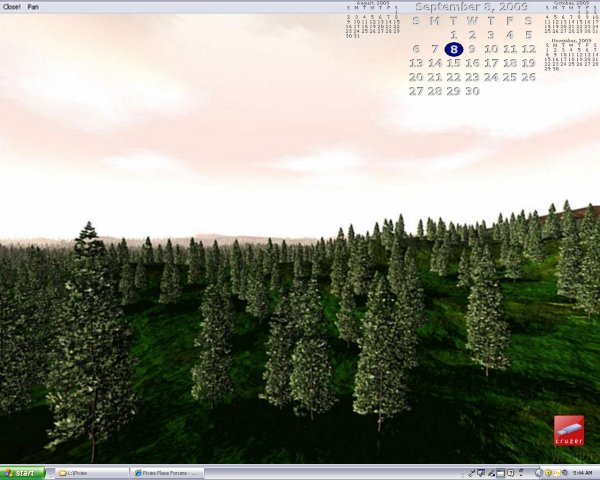The image size is (600, 480).
Task: Open the Start menu
Action: [22, 472]
